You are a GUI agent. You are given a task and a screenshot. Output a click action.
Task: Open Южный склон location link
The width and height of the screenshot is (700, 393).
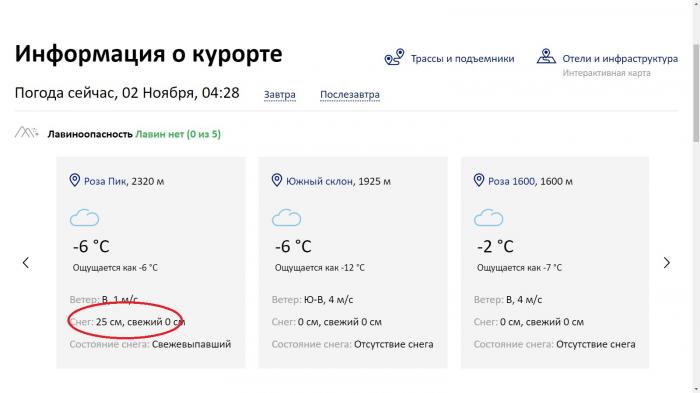[x=320, y=181]
